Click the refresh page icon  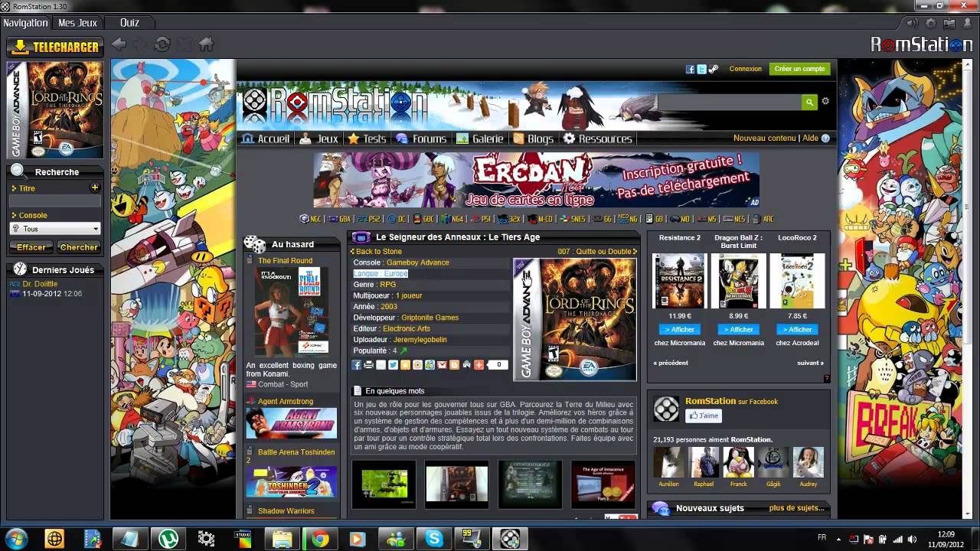point(162,44)
